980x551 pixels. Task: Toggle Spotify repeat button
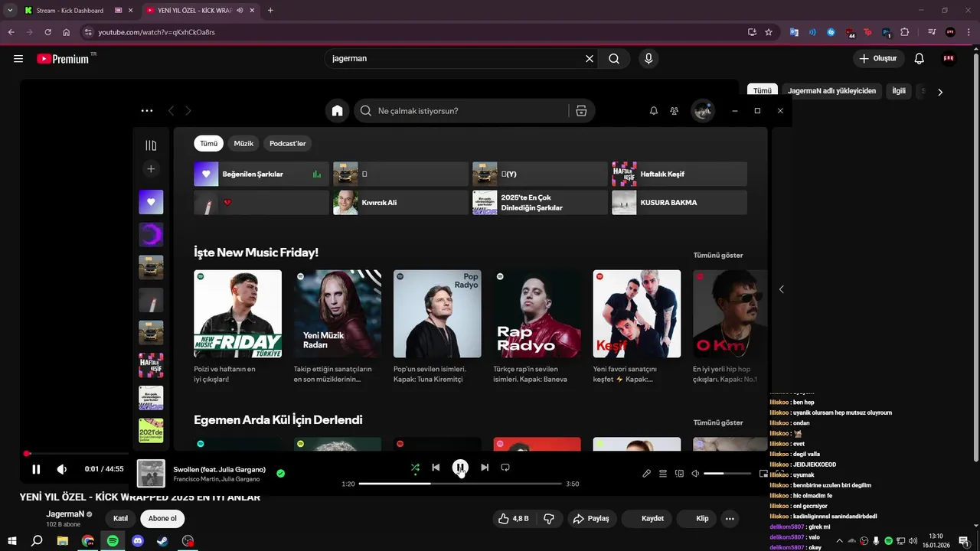click(x=505, y=468)
